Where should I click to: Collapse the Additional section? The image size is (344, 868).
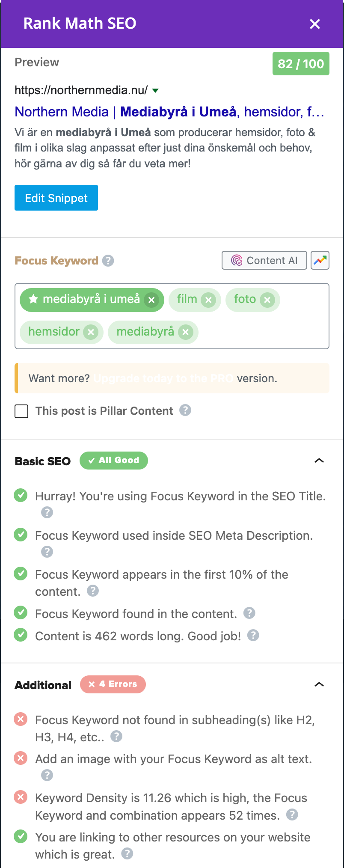pyautogui.click(x=319, y=685)
